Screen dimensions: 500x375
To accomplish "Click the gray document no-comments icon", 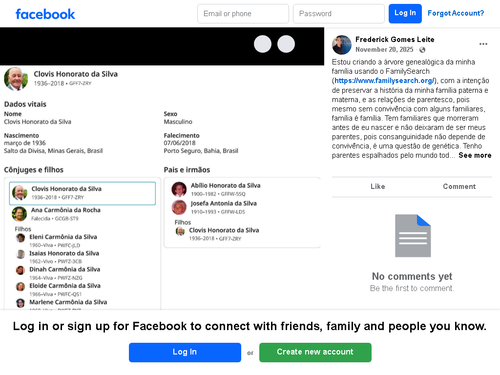I will 413,236.
